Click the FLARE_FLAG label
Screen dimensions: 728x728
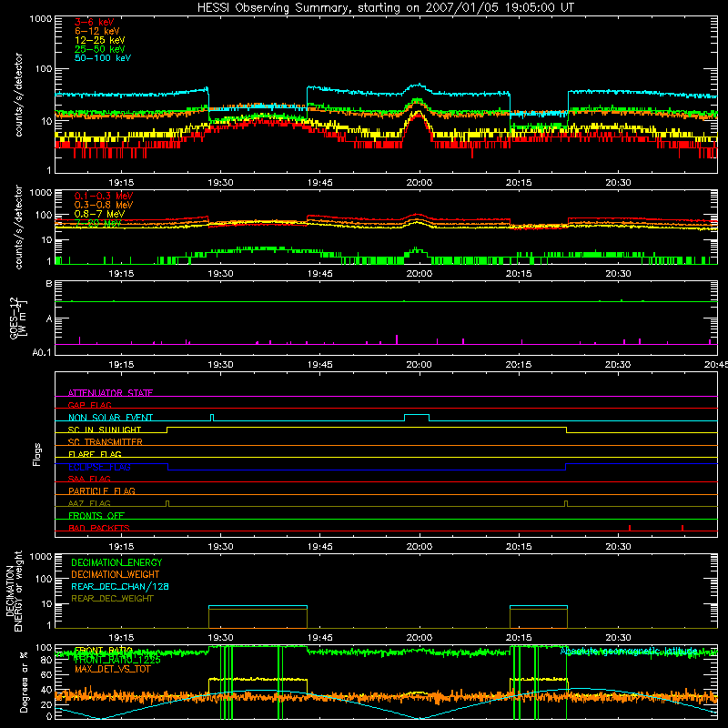pos(95,454)
